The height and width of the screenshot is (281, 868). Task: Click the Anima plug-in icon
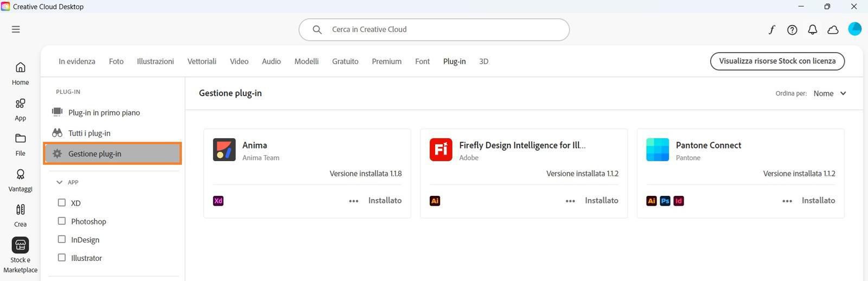224,150
